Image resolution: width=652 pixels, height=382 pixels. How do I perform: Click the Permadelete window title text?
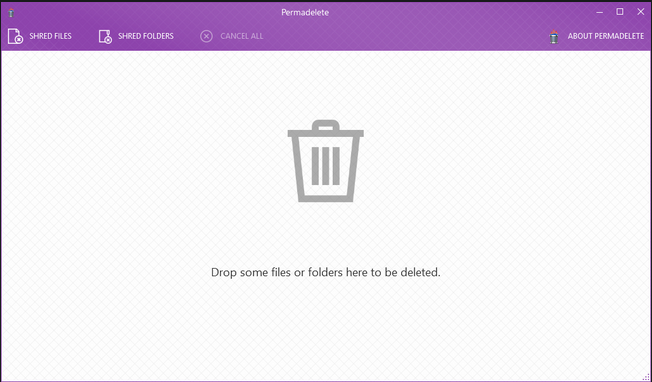pyautogui.click(x=305, y=12)
